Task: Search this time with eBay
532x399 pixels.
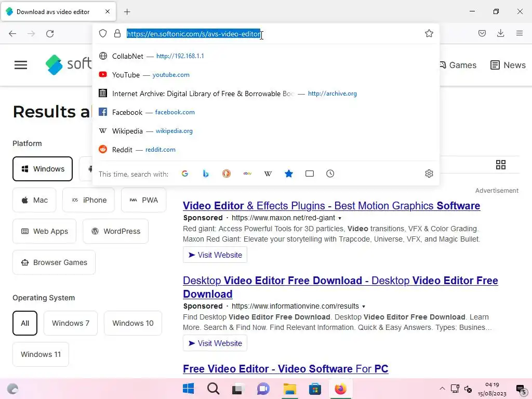Action: (x=247, y=174)
